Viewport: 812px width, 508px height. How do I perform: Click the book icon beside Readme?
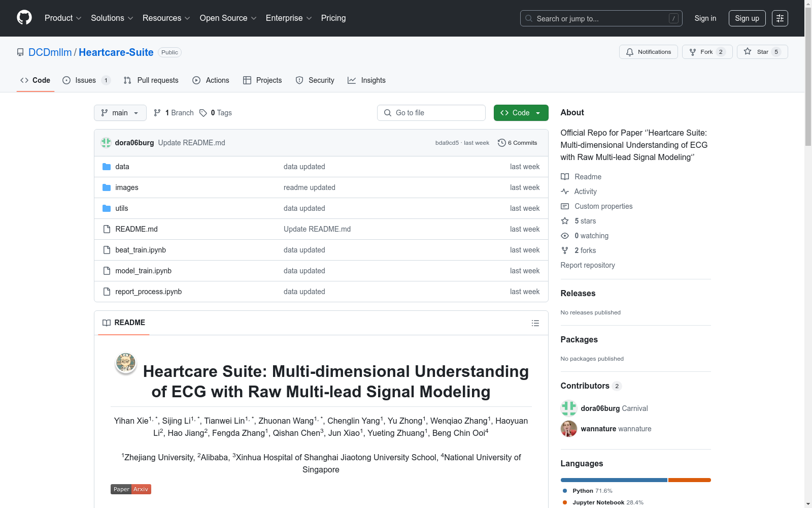tap(565, 177)
